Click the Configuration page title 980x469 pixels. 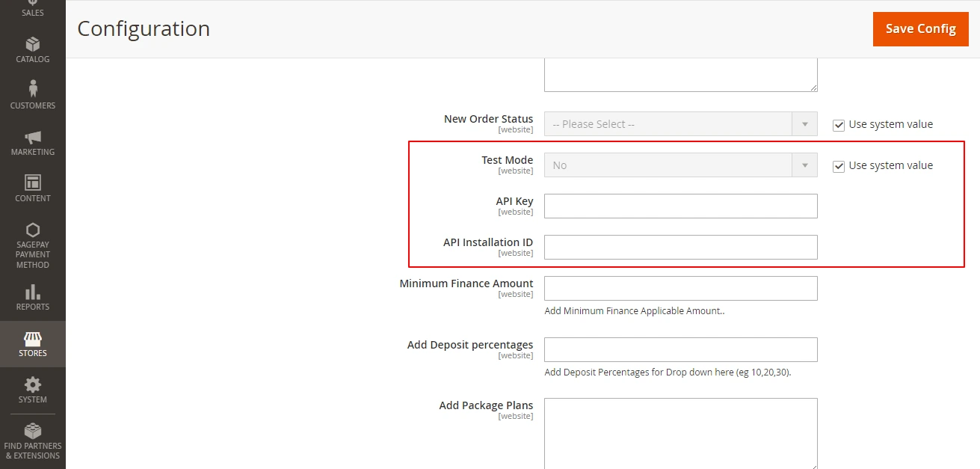coord(144,29)
